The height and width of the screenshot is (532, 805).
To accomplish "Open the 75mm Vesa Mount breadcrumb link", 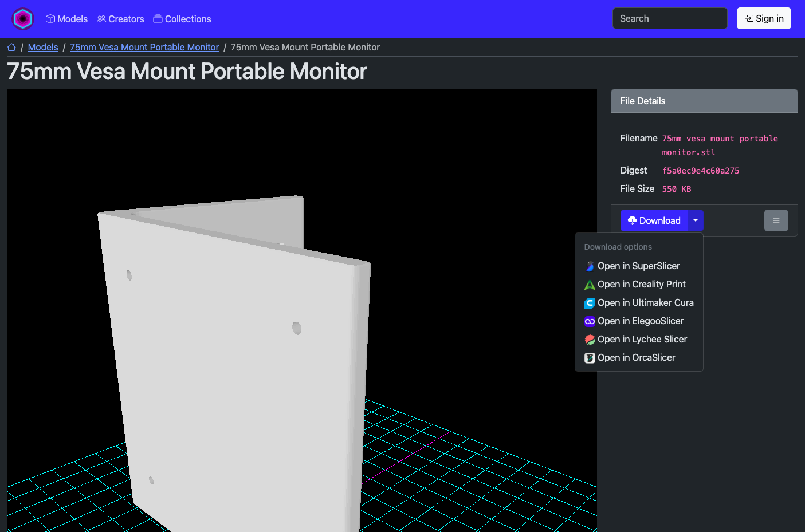I will (144, 47).
